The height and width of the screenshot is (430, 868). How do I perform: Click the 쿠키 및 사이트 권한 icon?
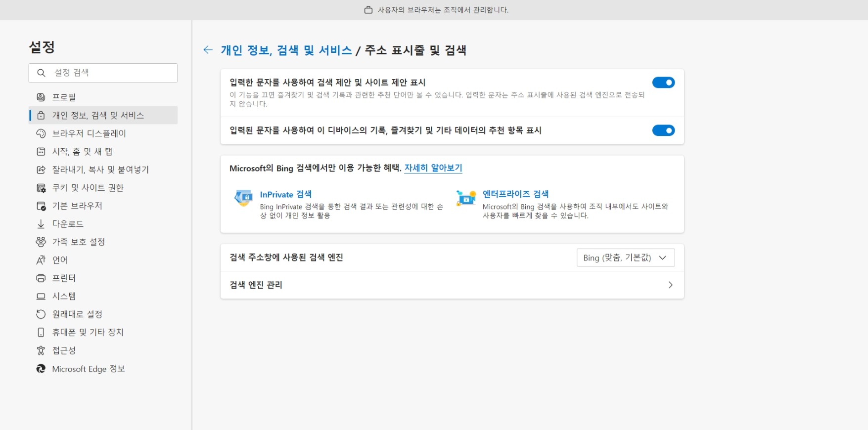(41, 188)
